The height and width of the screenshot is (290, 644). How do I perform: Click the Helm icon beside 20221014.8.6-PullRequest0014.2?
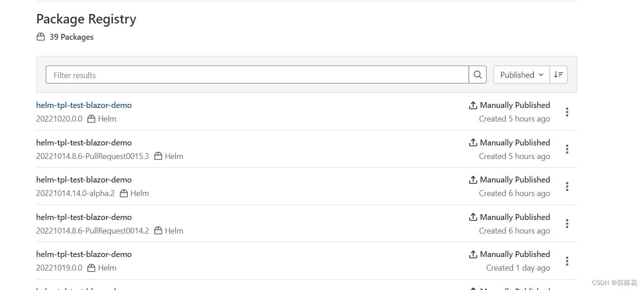click(x=158, y=230)
